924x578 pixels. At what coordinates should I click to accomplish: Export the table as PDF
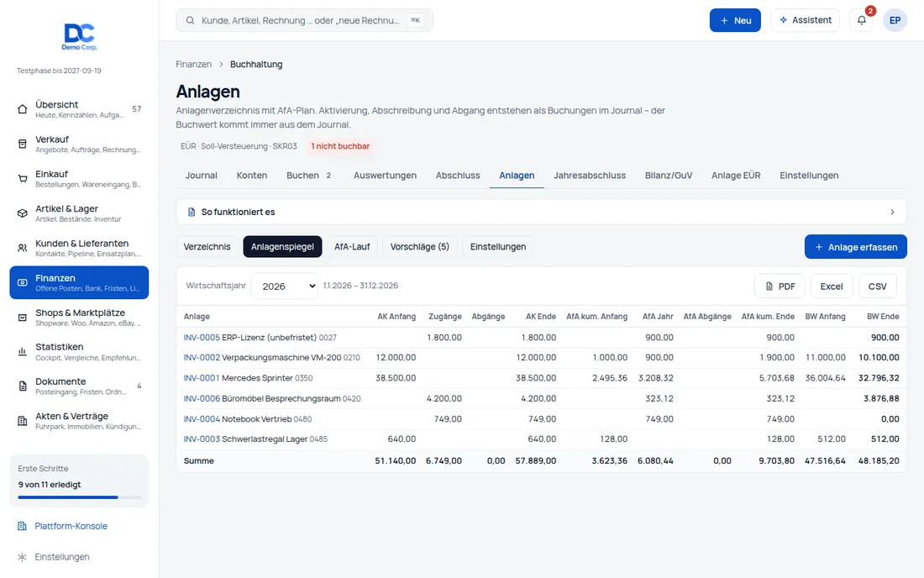pos(780,286)
